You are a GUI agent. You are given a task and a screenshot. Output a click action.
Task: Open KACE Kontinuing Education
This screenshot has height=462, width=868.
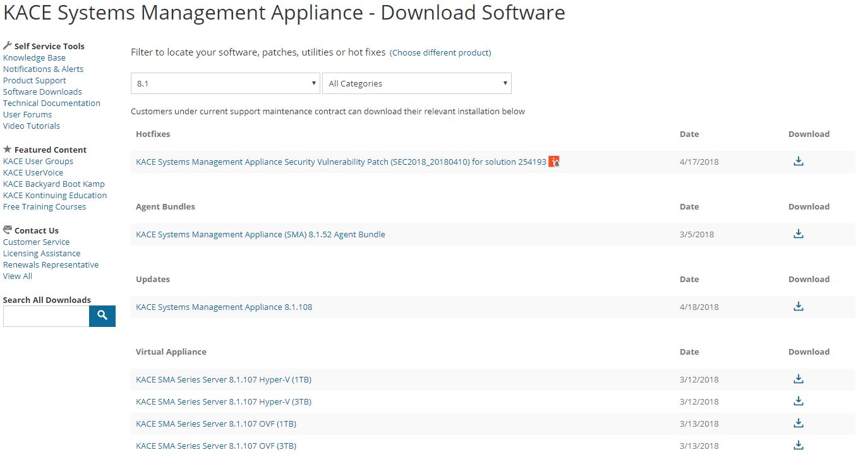tap(55, 196)
